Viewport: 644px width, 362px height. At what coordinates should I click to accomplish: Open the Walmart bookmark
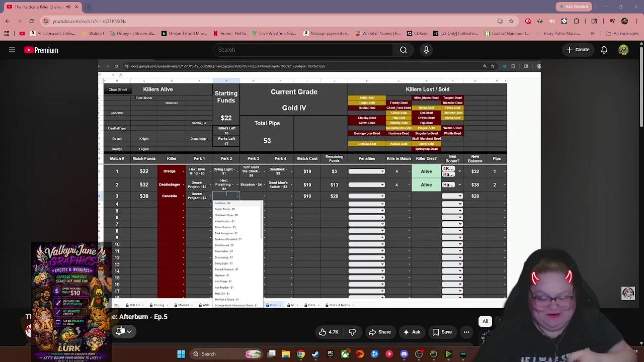click(x=93, y=34)
